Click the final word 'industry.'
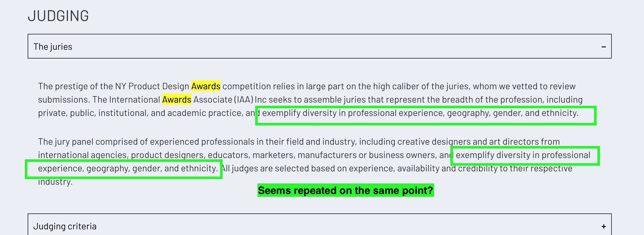 click(55, 182)
